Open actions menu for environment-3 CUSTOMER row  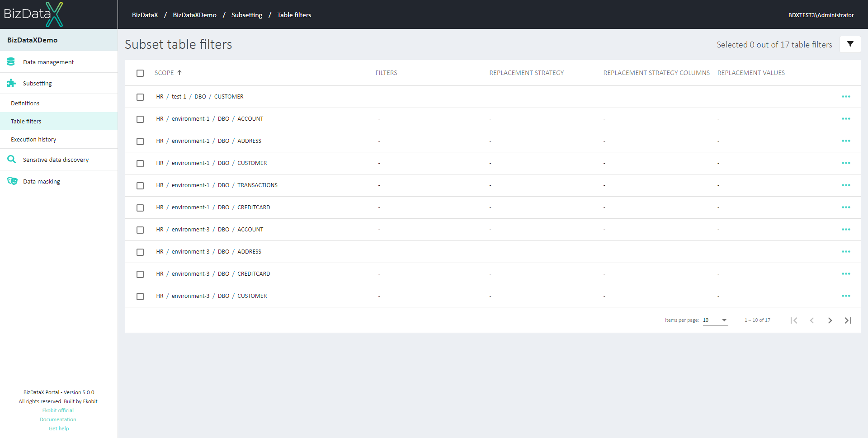pyautogui.click(x=846, y=296)
